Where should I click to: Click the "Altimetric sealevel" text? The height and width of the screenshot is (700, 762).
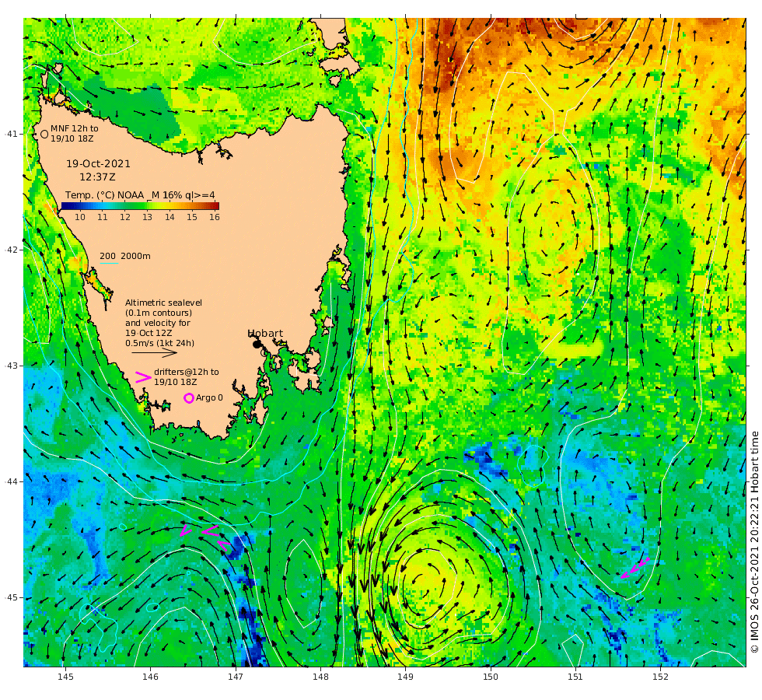pos(163,303)
